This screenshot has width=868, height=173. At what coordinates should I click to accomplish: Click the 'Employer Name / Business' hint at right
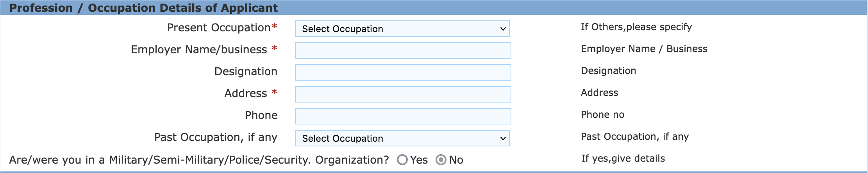point(644,49)
